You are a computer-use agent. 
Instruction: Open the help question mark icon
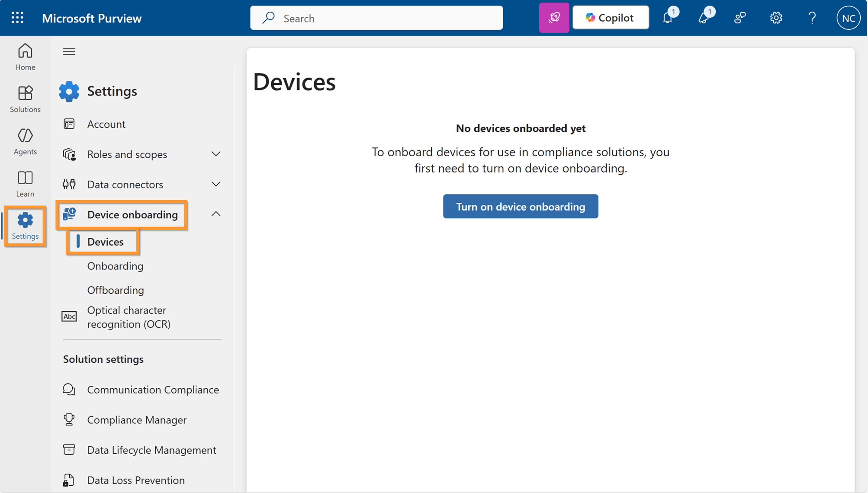(x=812, y=18)
